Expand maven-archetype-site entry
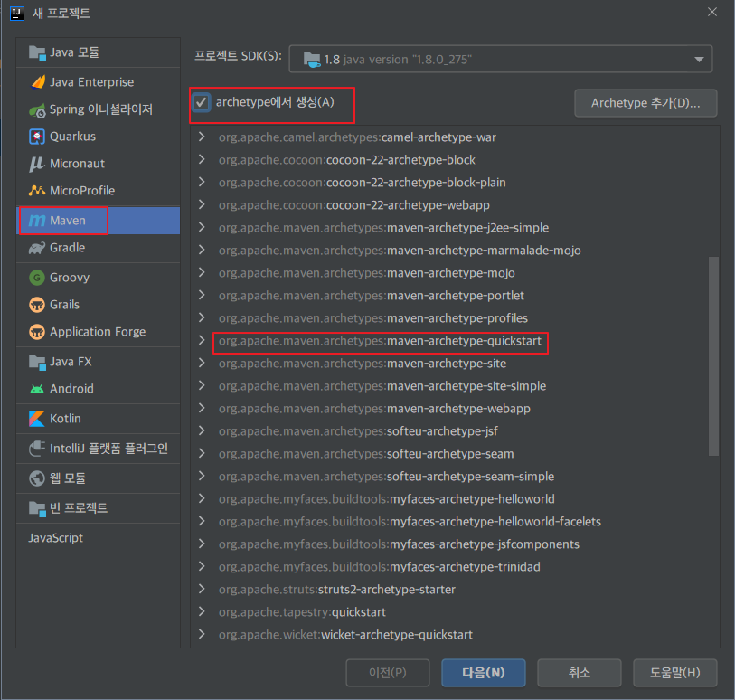 (x=202, y=363)
